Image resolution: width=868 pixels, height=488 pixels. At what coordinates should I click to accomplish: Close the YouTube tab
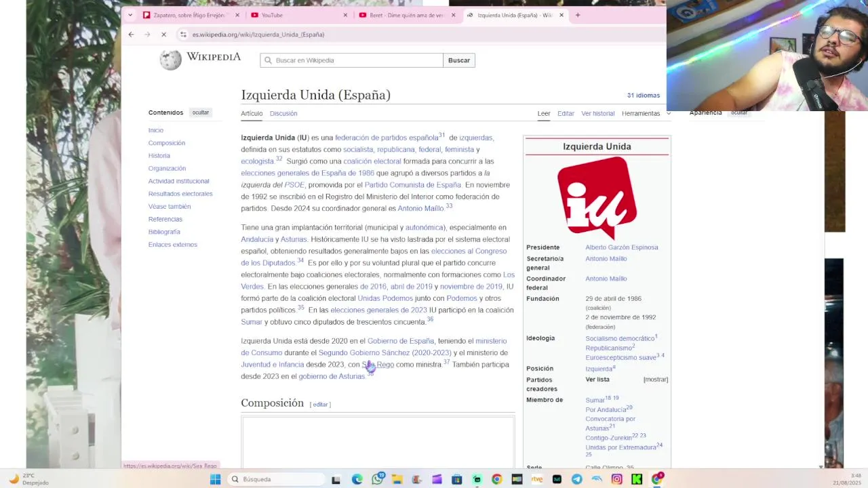(x=345, y=15)
